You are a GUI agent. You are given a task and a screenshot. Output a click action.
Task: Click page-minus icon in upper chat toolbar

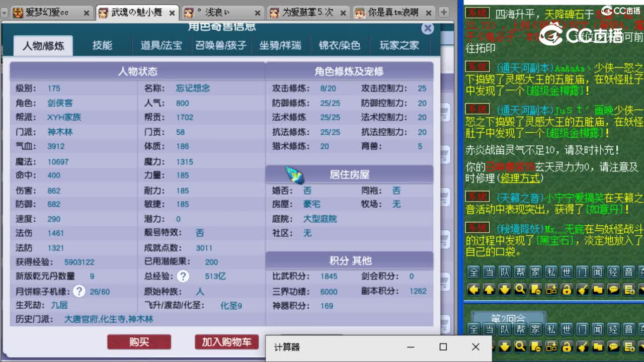[536, 289]
